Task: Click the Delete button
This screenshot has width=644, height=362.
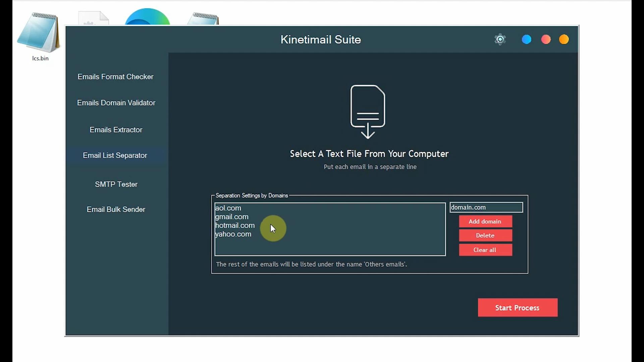Action: pos(485,235)
